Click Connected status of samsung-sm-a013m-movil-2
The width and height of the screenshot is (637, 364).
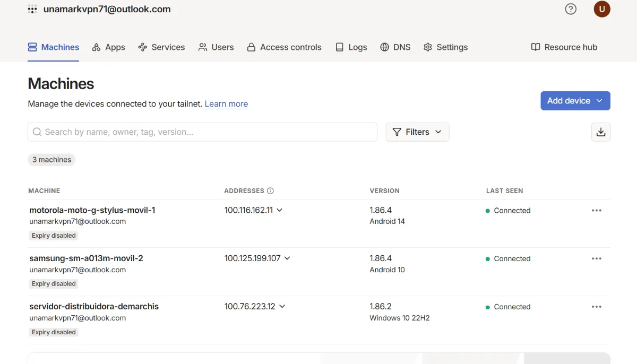[508, 259]
